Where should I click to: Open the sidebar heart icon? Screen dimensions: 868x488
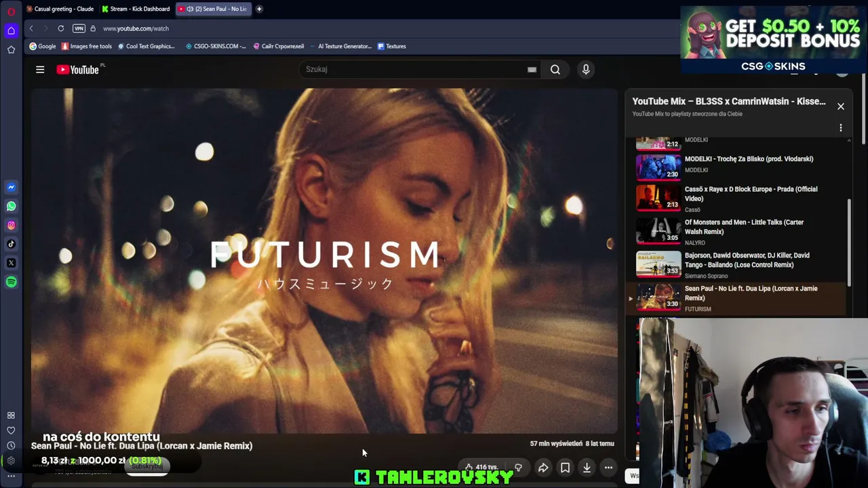(11, 430)
